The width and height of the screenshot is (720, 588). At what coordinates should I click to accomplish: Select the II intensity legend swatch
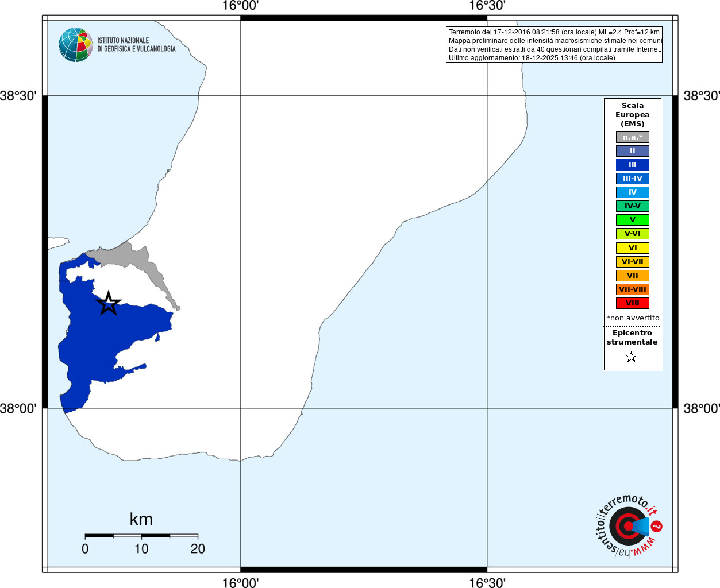pyautogui.click(x=633, y=151)
